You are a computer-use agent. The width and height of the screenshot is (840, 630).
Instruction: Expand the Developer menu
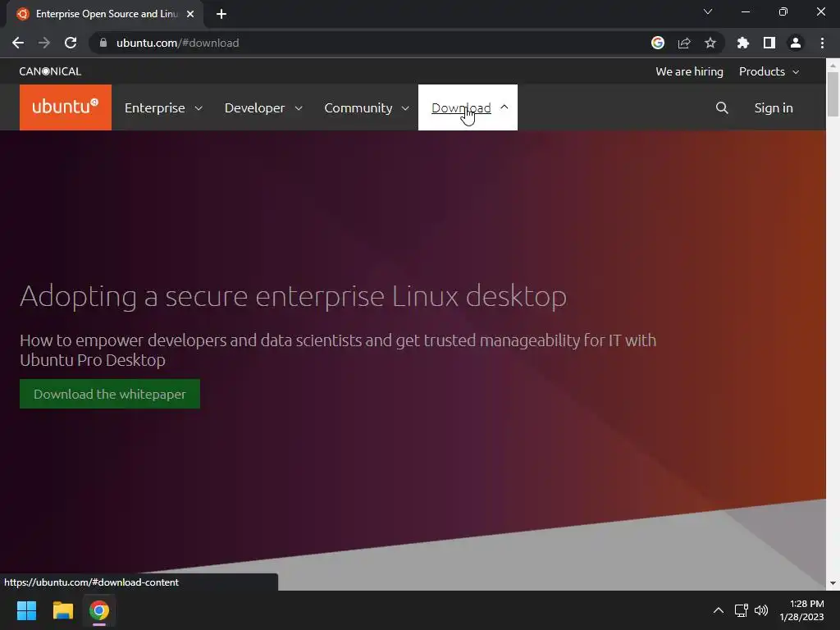pyautogui.click(x=263, y=107)
